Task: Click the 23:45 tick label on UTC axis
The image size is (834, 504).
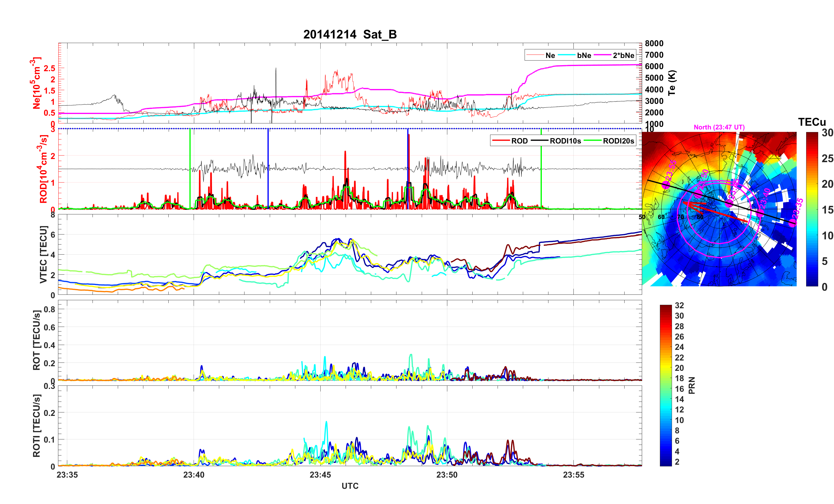Action: coord(320,474)
